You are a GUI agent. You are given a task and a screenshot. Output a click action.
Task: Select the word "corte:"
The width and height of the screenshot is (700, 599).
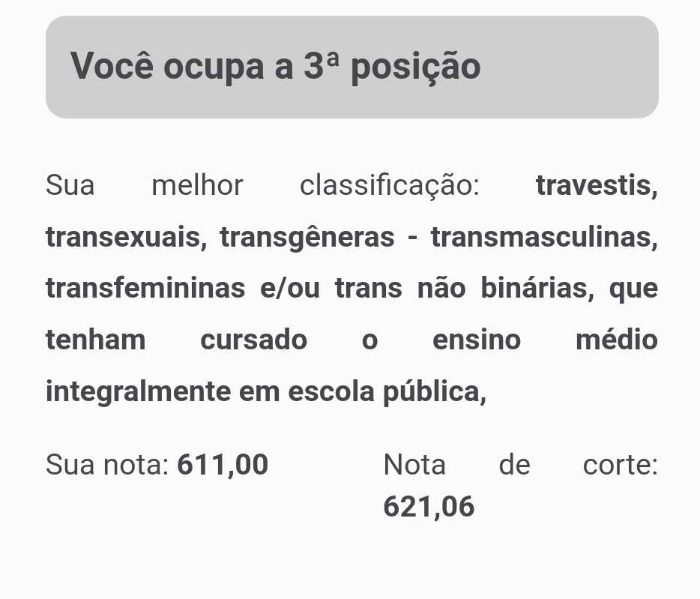(x=620, y=465)
